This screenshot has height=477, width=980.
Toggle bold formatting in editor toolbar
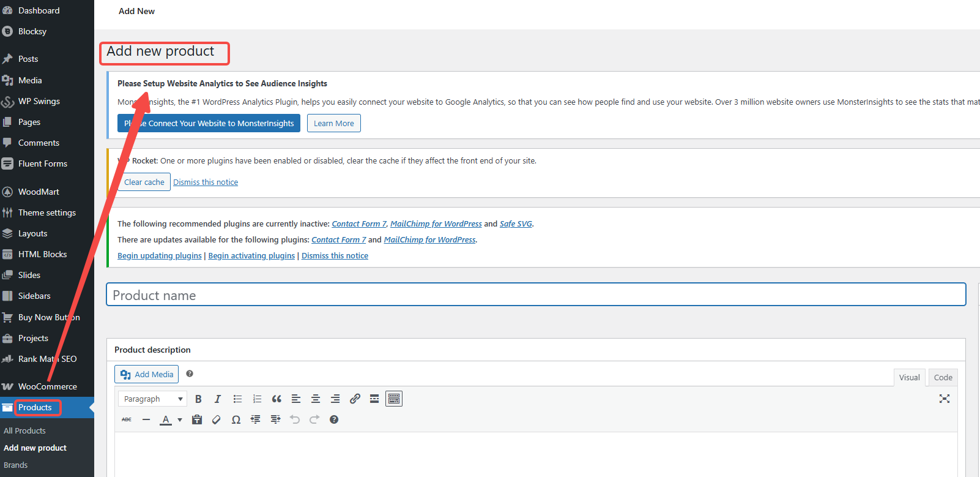198,399
